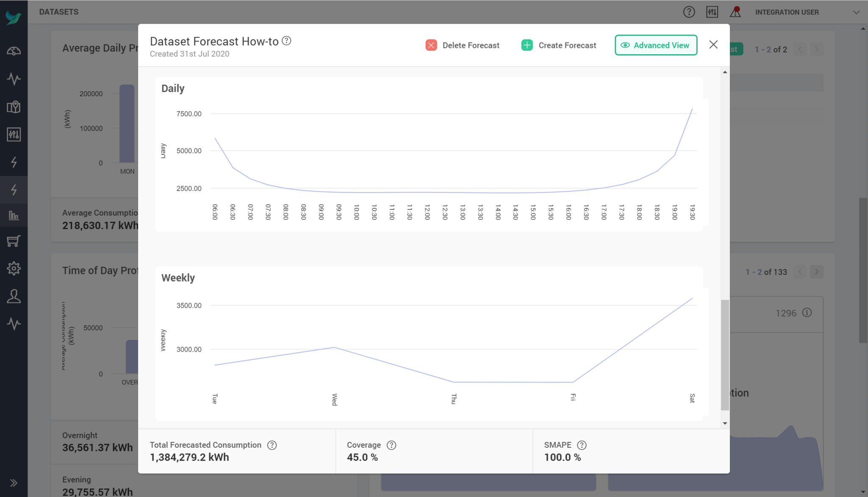The width and height of the screenshot is (868, 497).
Task: Toggle the dataset forecast help tooltip
Action: pos(287,41)
